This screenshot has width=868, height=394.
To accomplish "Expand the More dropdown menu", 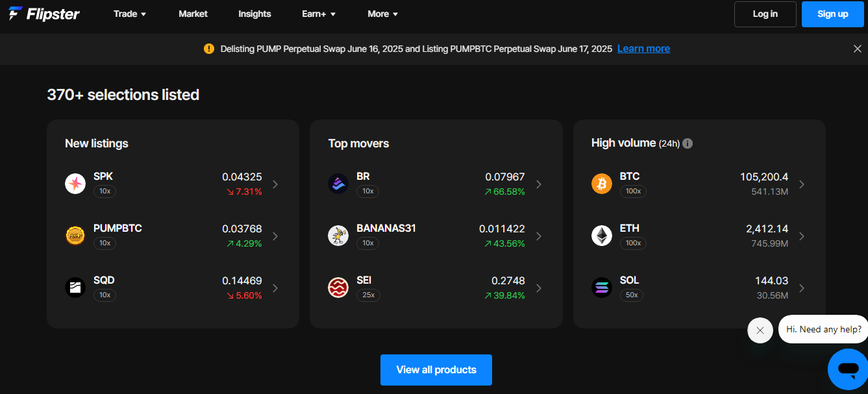I will (382, 14).
